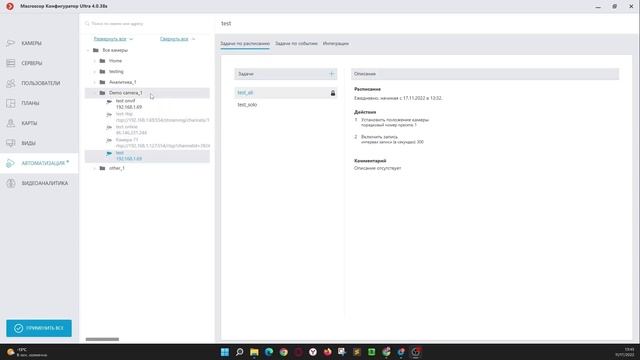Viewport: 640px width, 360px height.
Task: Click the Все камеры folder icon
Action: tap(96, 50)
